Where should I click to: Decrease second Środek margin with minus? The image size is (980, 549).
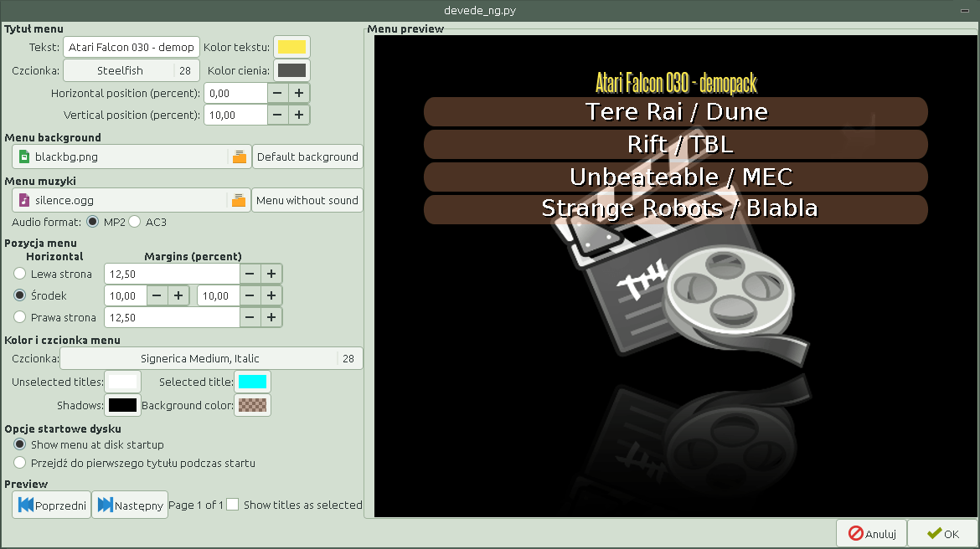pyautogui.click(x=250, y=295)
